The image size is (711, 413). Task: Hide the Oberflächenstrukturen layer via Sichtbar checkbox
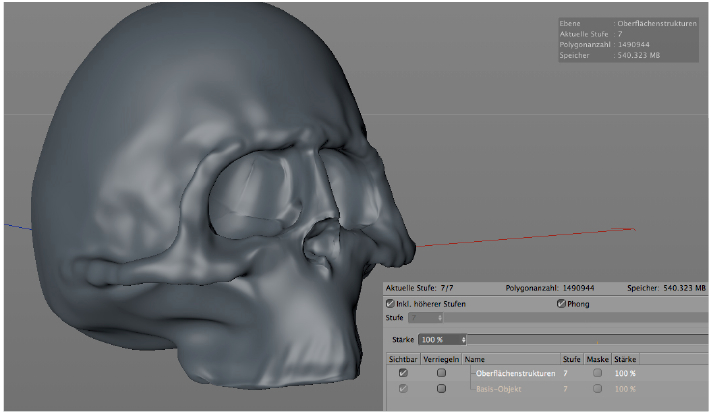pos(403,373)
